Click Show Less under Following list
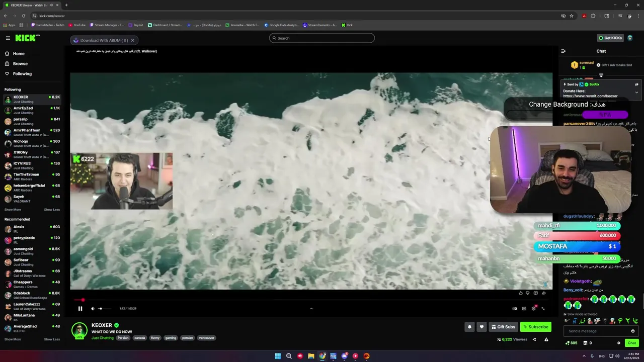This screenshot has height=362, width=644. coord(52,210)
